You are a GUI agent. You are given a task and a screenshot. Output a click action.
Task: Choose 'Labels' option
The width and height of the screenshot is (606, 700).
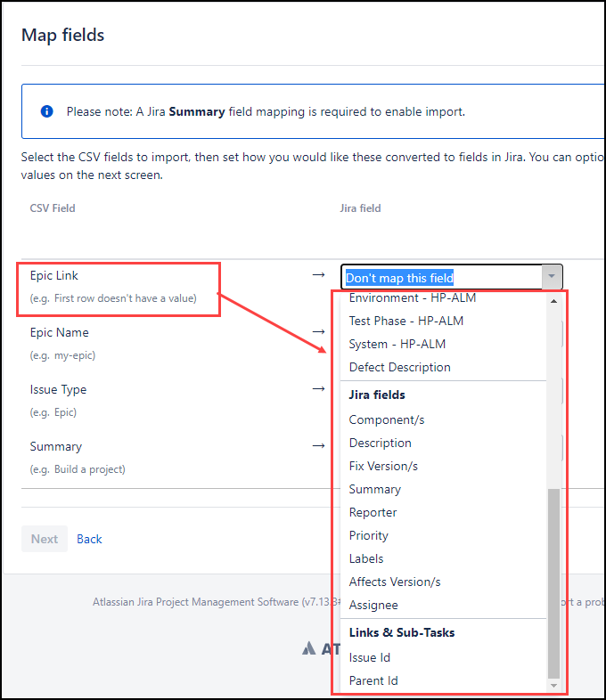tap(365, 559)
